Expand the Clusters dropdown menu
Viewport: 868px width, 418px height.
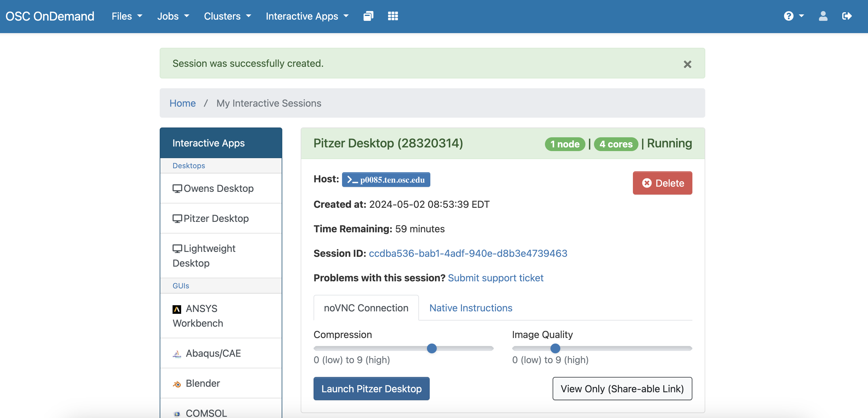click(227, 16)
